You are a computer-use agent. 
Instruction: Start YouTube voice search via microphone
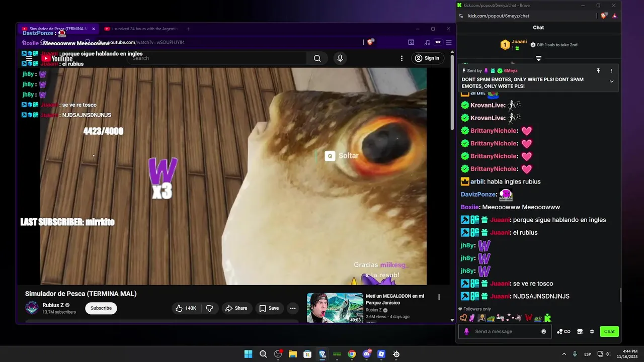(340, 58)
